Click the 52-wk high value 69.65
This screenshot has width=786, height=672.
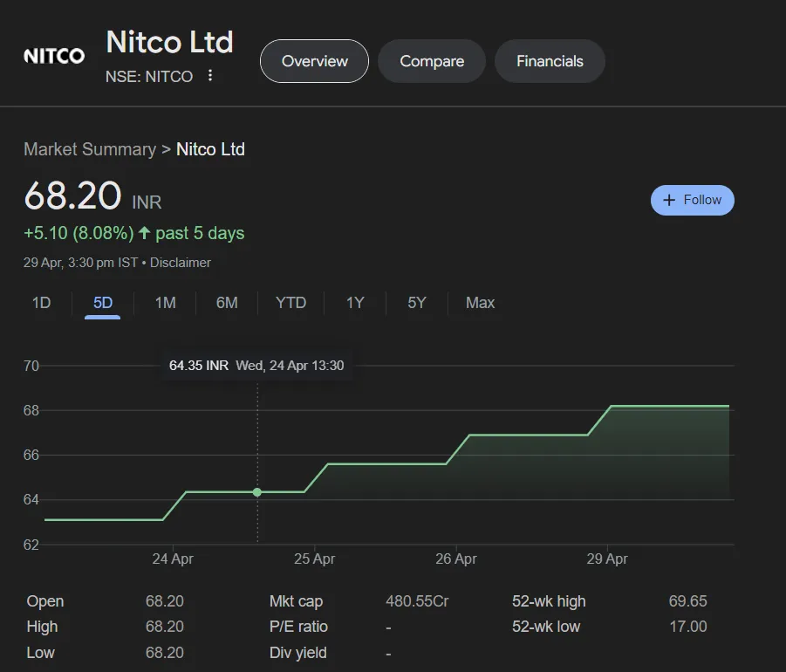click(687, 601)
